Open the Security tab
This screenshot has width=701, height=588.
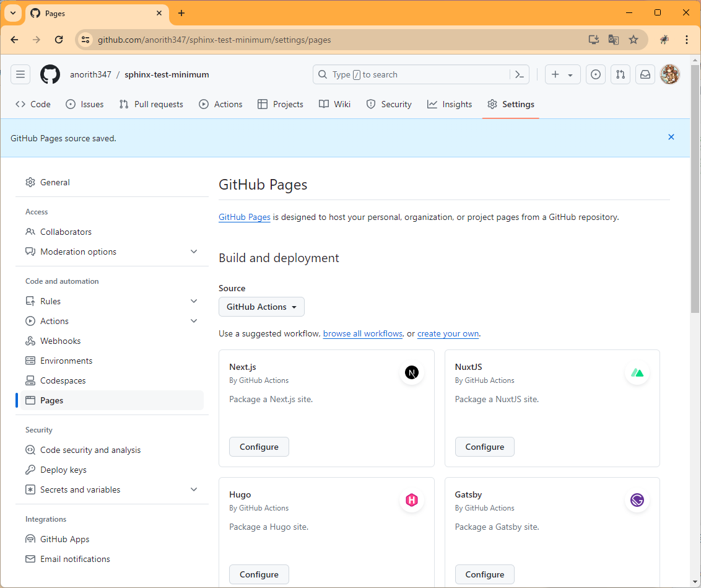(x=389, y=104)
